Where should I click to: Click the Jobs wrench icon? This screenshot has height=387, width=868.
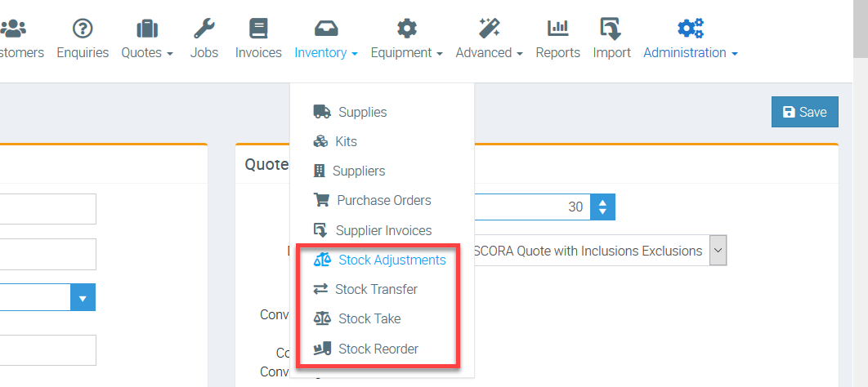204,29
